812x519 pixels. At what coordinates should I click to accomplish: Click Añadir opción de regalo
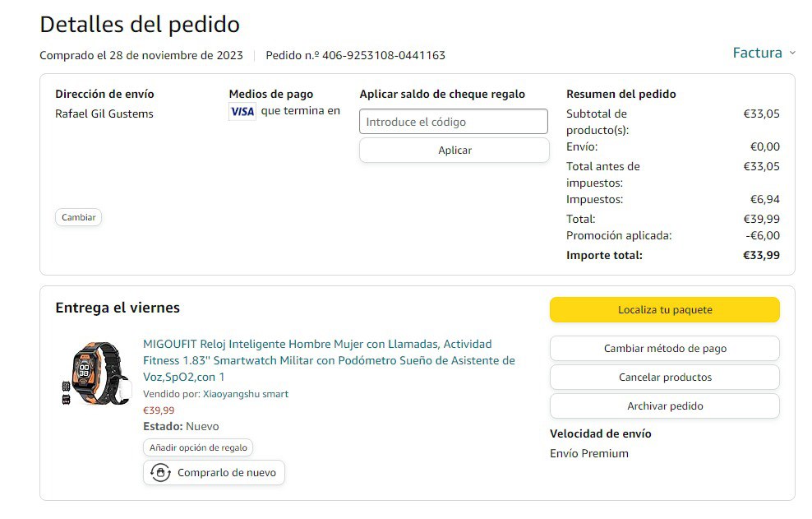[198, 447]
